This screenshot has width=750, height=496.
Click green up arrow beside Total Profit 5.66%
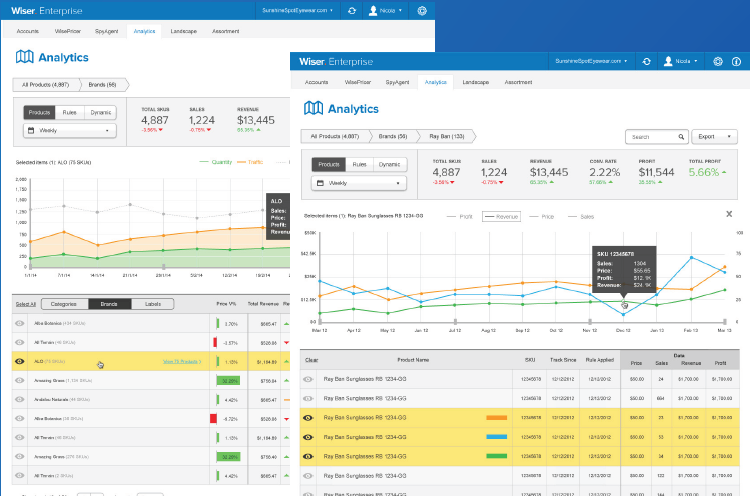point(724,172)
